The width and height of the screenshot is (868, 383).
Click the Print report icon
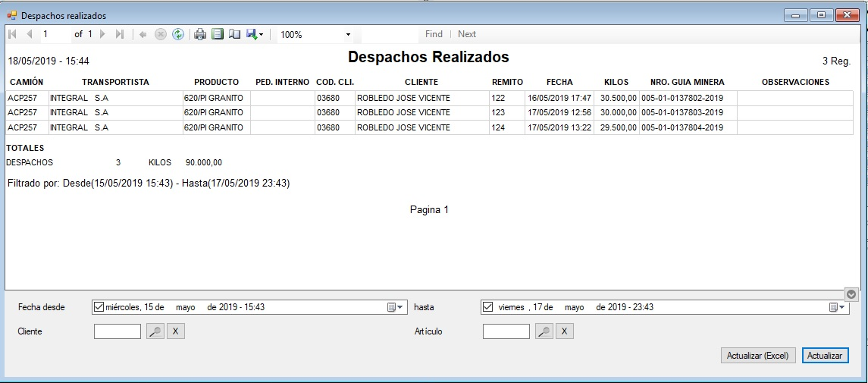click(200, 34)
